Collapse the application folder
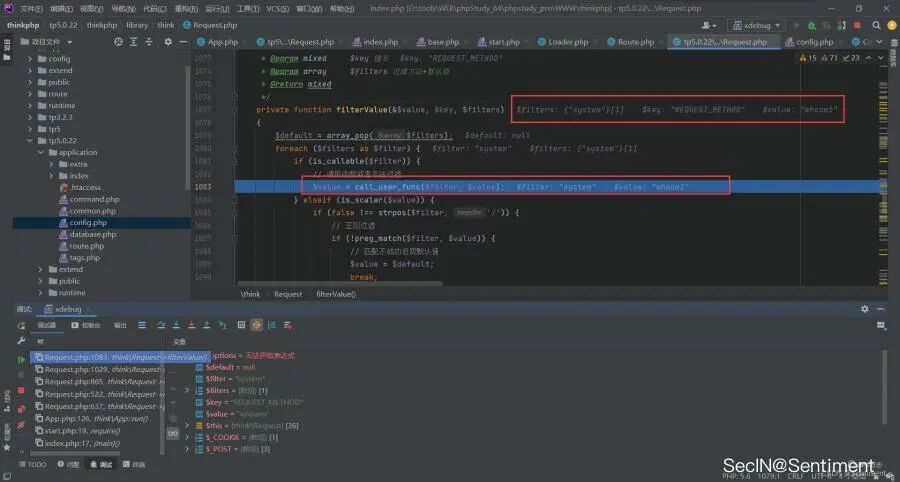The width and height of the screenshot is (900, 482). (x=41, y=152)
